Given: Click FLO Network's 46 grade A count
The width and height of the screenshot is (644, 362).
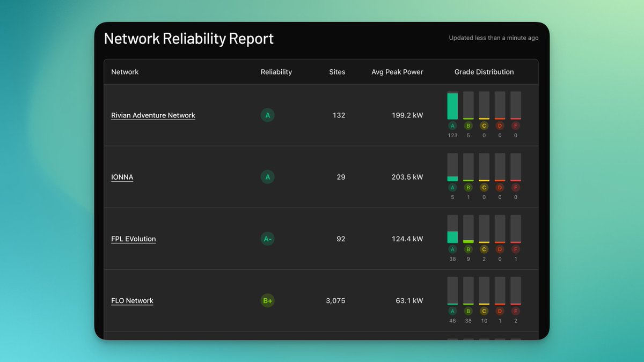Looking at the screenshot, I should [452, 321].
